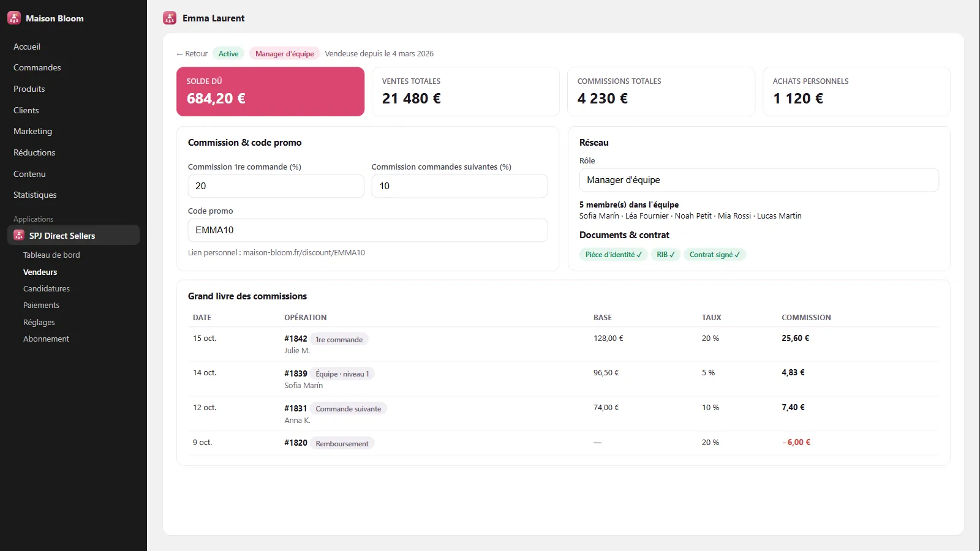Click the Active status badge
The image size is (980, 551).
click(x=228, y=53)
